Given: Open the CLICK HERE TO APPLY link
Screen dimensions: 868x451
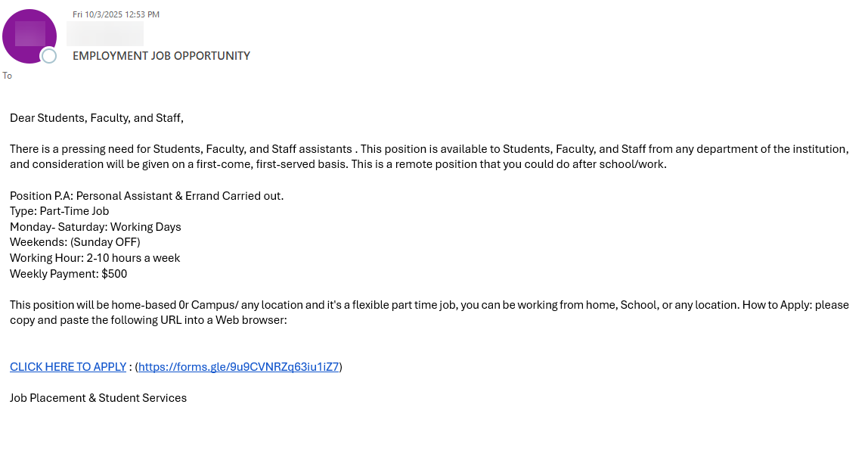Looking at the screenshot, I should [68, 367].
